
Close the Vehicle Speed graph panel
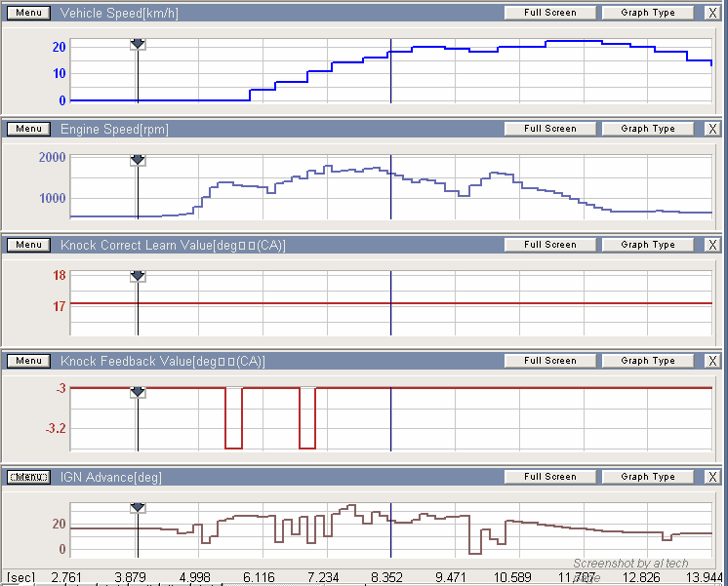tap(712, 13)
